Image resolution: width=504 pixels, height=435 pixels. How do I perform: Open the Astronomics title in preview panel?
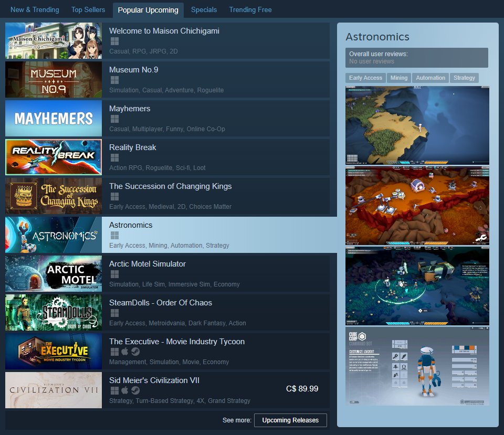pos(377,37)
